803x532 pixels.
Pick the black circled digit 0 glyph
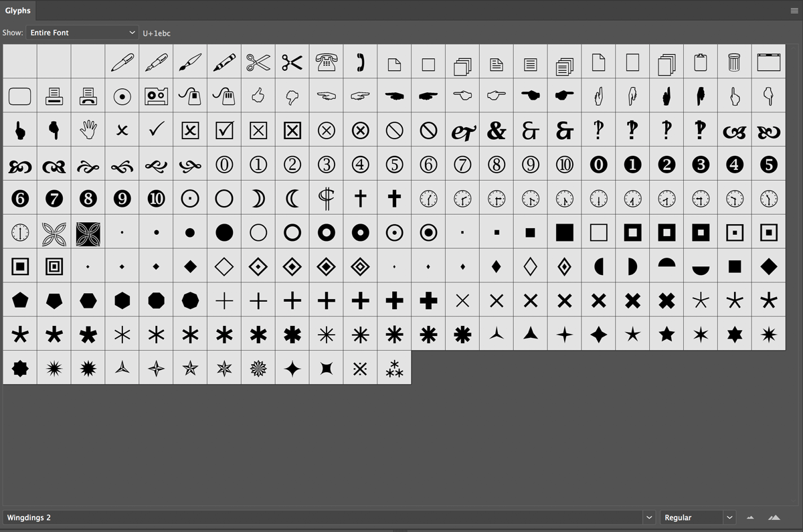click(599, 165)
